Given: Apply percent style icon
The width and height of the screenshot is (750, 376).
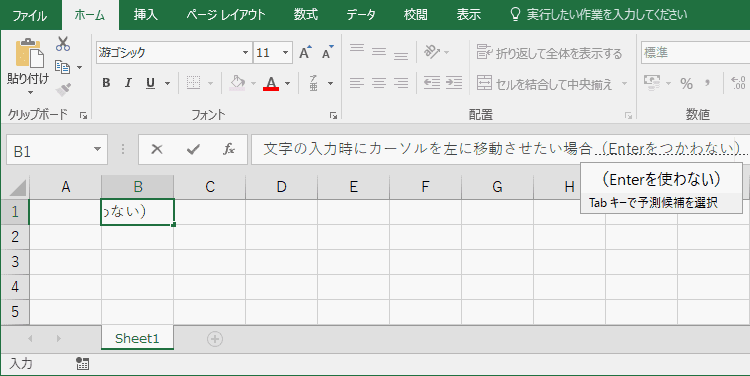Looking at the screenshot, I should tap(687, 84).
